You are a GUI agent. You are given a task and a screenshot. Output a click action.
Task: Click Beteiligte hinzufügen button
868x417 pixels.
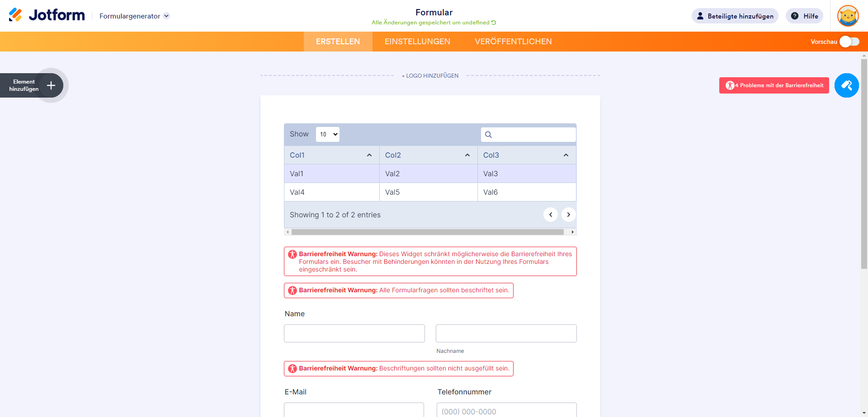pos(735,16)
